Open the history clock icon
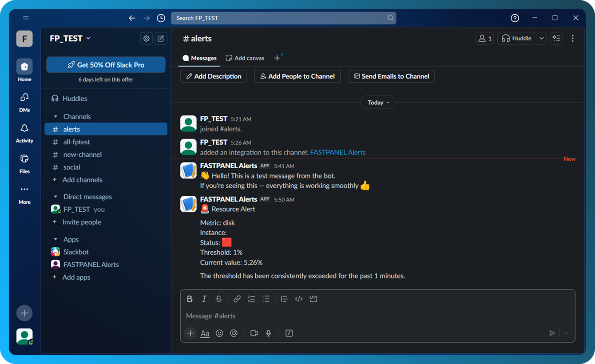The image size is (595, 364). (161, 18)
